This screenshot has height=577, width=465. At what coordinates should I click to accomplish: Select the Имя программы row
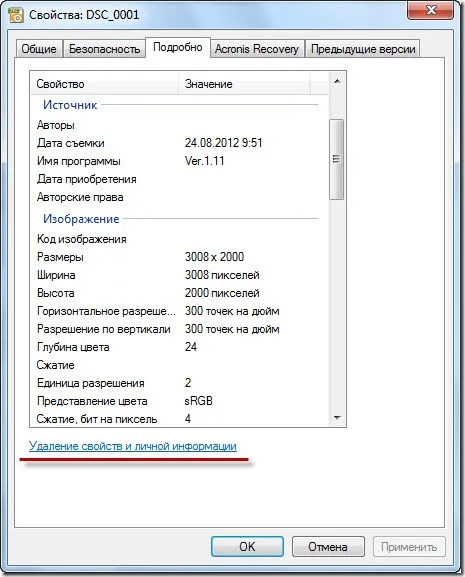click(x=180, y=161)
